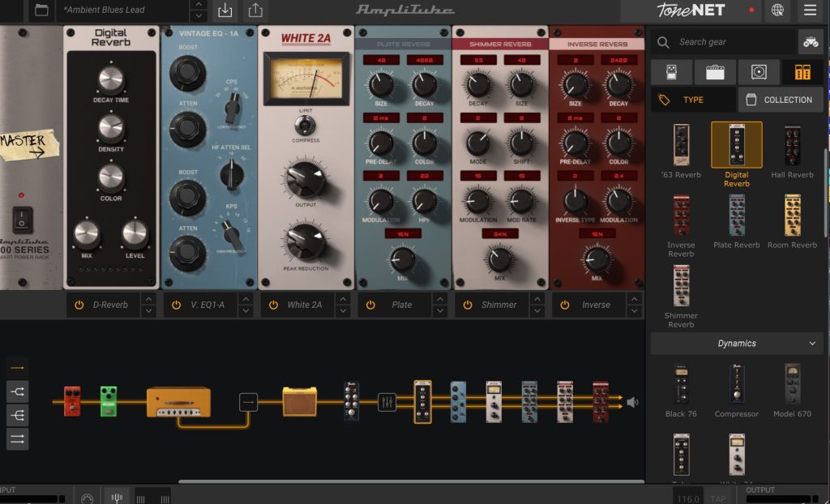This screenshot has width=830, height=504.
Task: Click the mixer icon in signal chain
Action: (387, 402)
